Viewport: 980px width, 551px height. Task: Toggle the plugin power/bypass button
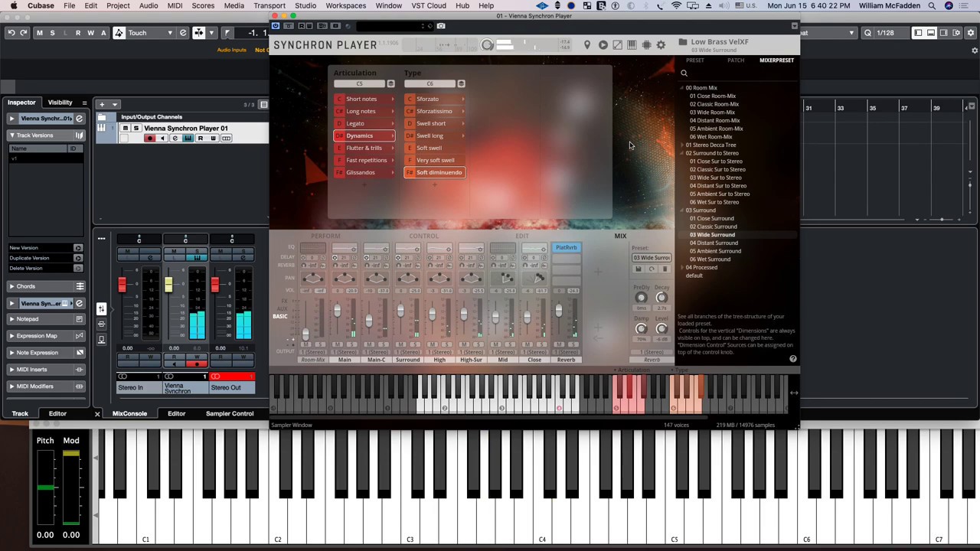tap(276, 26)
